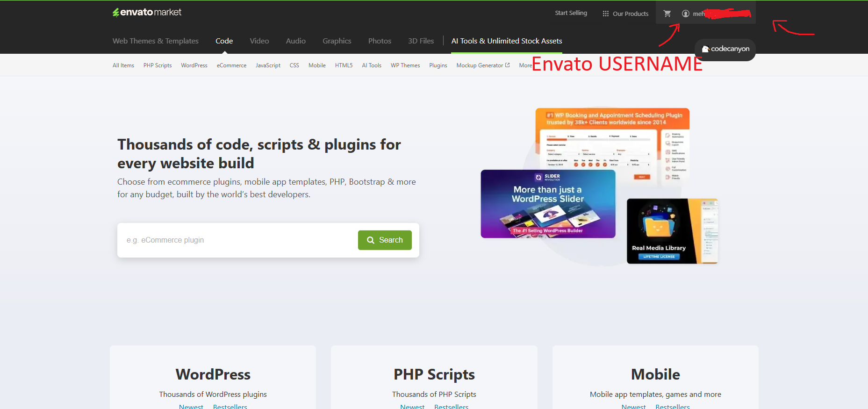Click the WordPress card heading
Screen dimensions: 868x409
tap(213, 374)
